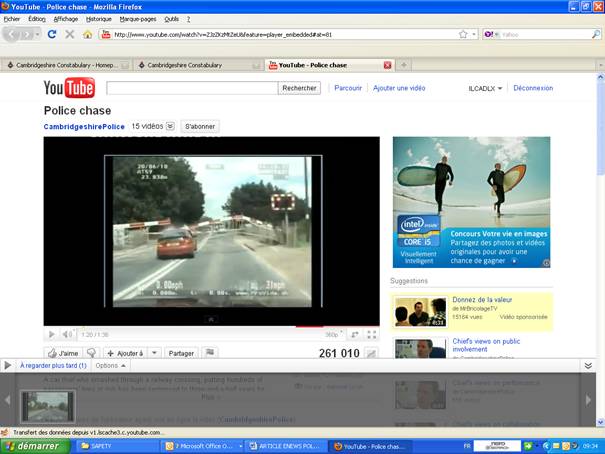Image resolution: width=605 pixels, height=454 pixels.
Task: Click the search magnifier in Yahoo box
Action: pyautogui.click(x=596, y=34)
